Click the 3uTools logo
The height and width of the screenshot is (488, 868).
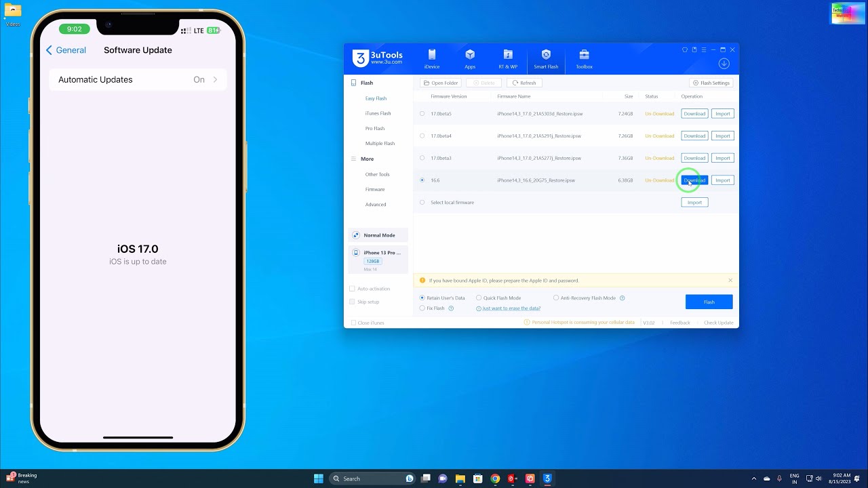tap(378, 58)
